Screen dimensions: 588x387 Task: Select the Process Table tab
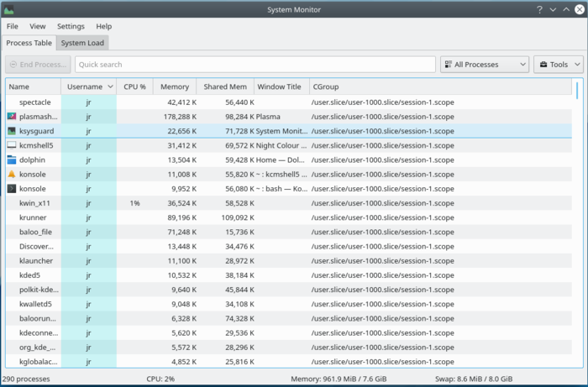point(29,43)
